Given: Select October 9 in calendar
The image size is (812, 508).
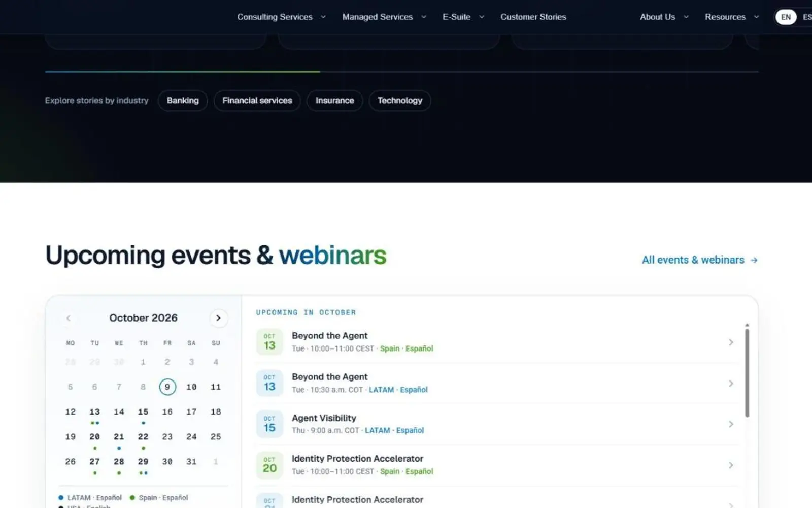Looking at the screenshot, I should pyautogui.click(x=167, y=387).
